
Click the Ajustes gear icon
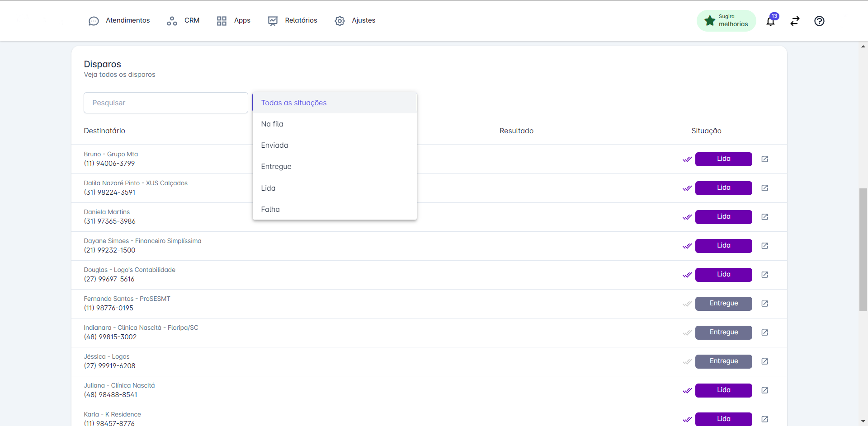click(x=340, y=21)
